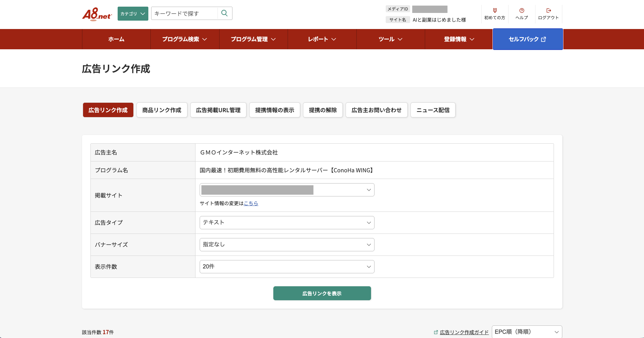Image resolution: width=644 pixels, height=338 pixels.
Task: Open the カテゴリ category dropdown
Action: pyautogui.click(x=133, y=14)
